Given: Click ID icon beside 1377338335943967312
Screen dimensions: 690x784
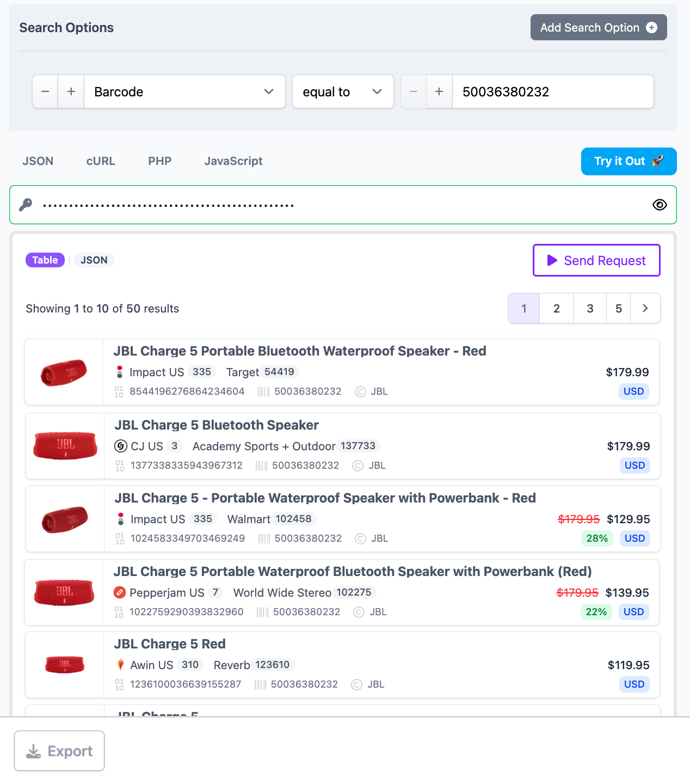Looking at the screenshot, I should [x=120, y=465].
